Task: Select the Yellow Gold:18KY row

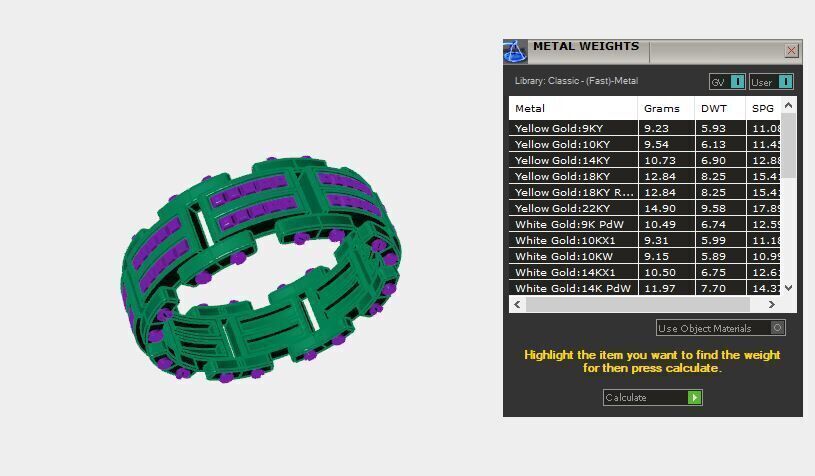Action: [645, 176]
